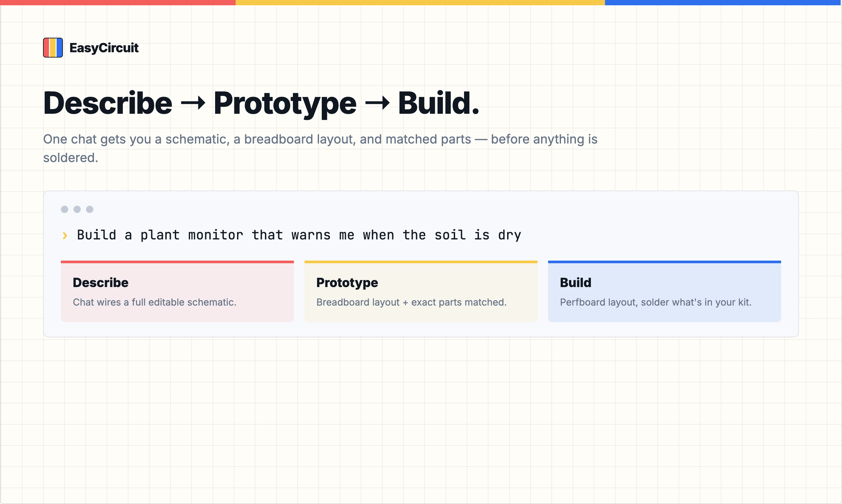Click the first arrow in the headline

[193, 103]
